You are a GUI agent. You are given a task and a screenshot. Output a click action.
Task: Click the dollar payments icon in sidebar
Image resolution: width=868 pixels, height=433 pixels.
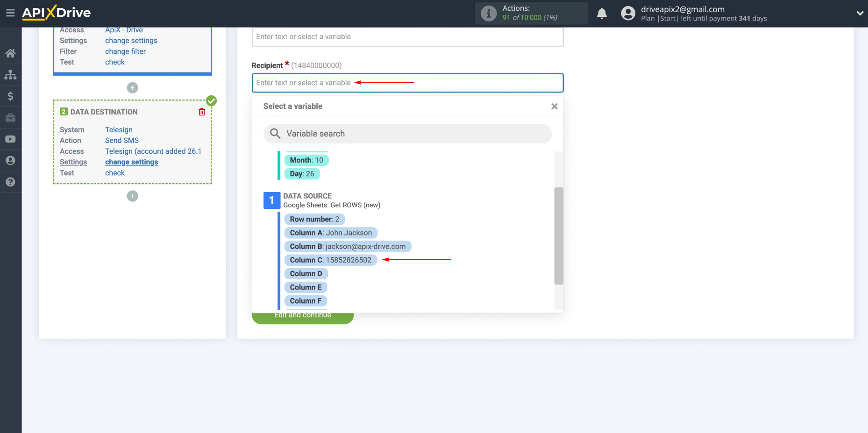pos(11,96)
